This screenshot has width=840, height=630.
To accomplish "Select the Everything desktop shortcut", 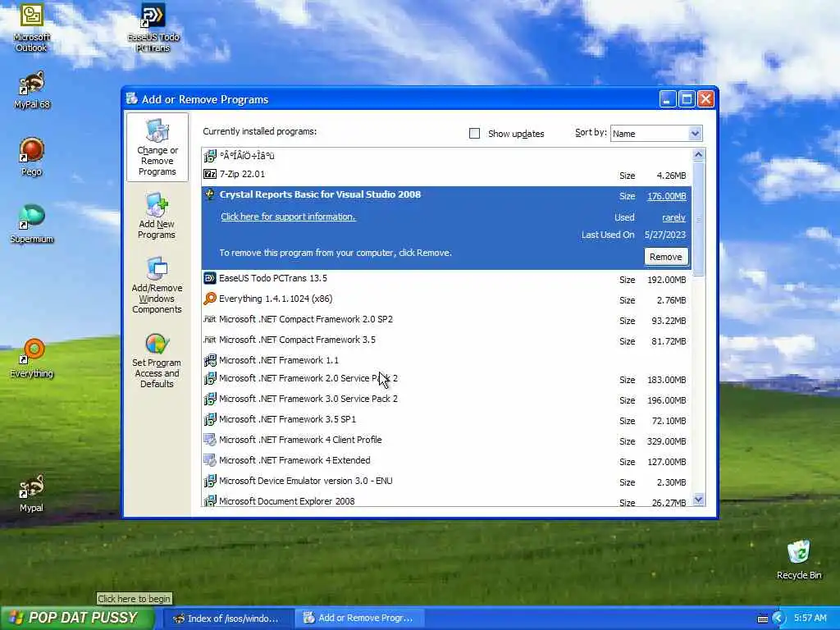I will (32, 358).
